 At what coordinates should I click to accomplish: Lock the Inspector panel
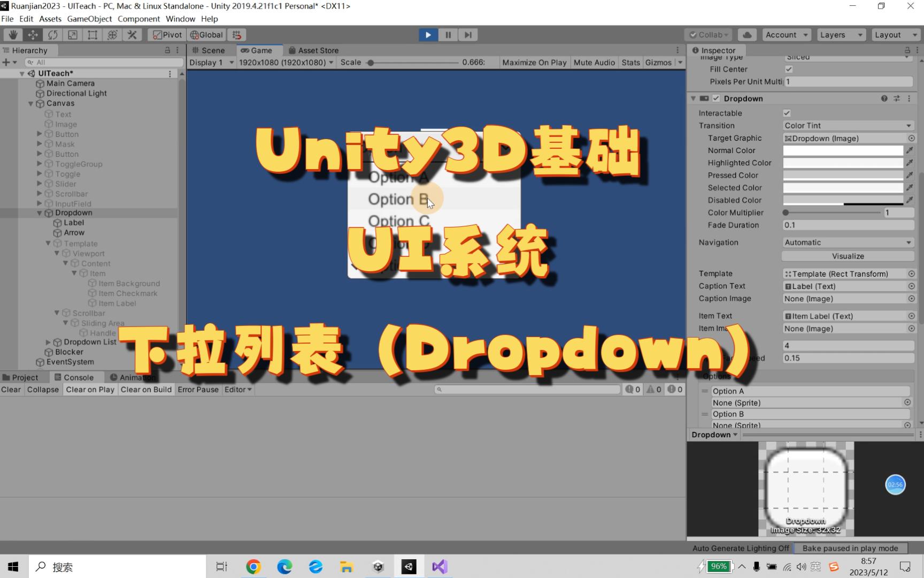click(x=907, y=50)
